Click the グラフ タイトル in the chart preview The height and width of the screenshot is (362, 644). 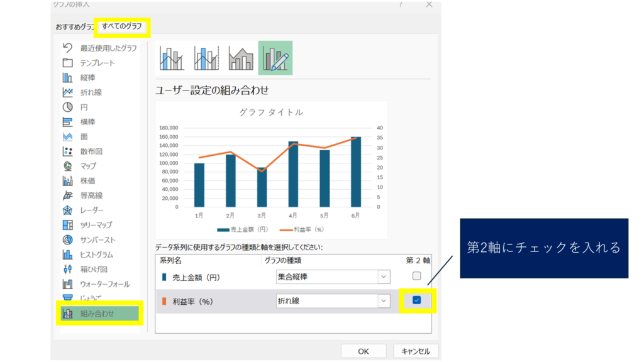[271, 112]
